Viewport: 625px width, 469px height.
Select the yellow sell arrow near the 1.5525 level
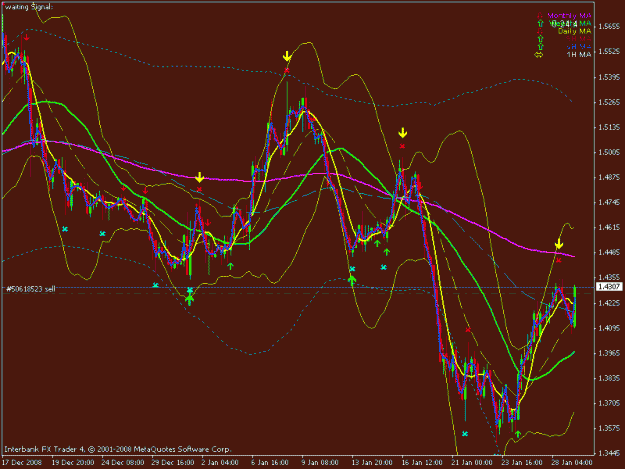pyautogui.click(x=287, y=56)
